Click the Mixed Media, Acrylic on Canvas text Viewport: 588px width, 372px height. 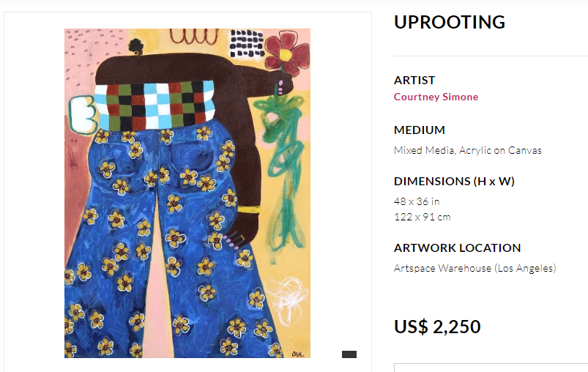tap(468, 150)
